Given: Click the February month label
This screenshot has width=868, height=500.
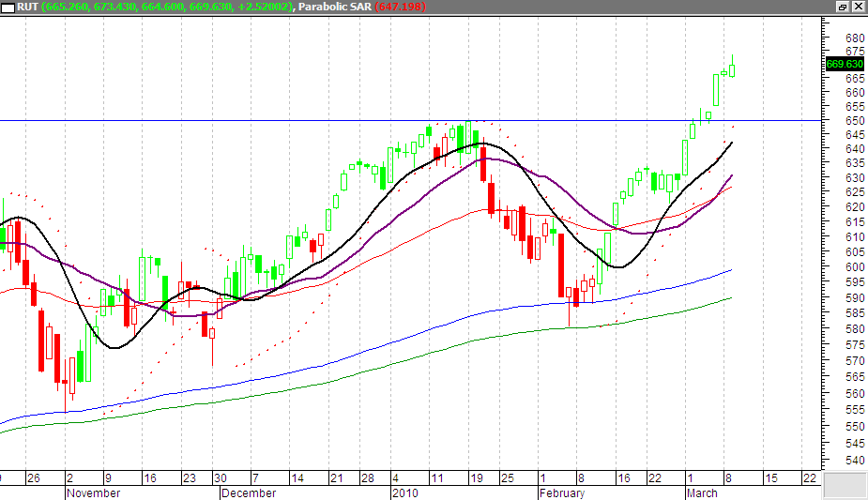Looking at the screenshot, I should pos(562,492).
